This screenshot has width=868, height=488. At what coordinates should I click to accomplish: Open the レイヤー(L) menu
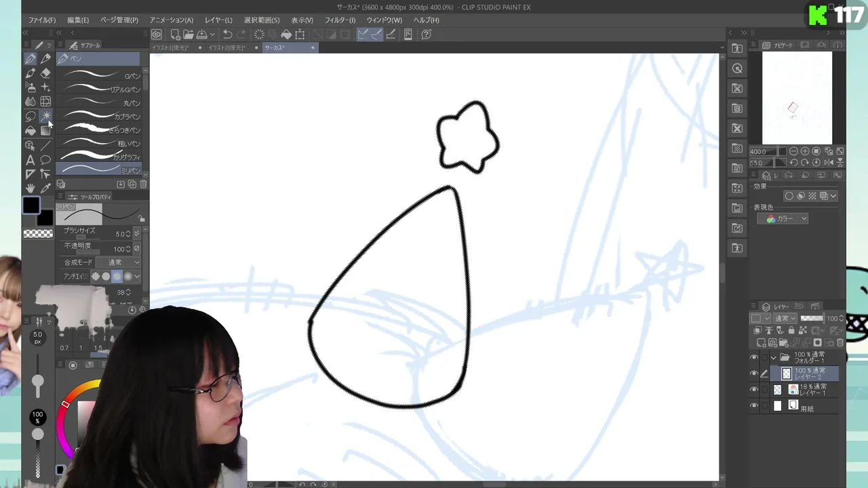pos(218,20)
